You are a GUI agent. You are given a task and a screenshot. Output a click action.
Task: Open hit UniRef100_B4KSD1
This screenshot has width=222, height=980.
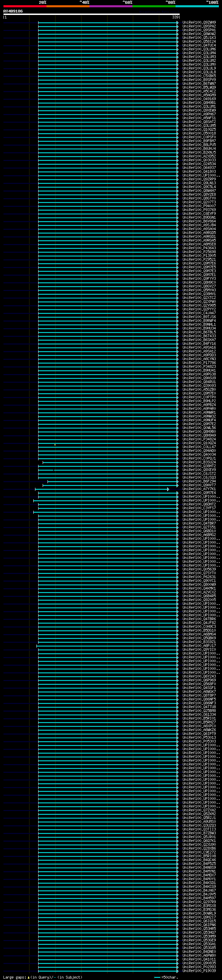(x=199, y=883)
